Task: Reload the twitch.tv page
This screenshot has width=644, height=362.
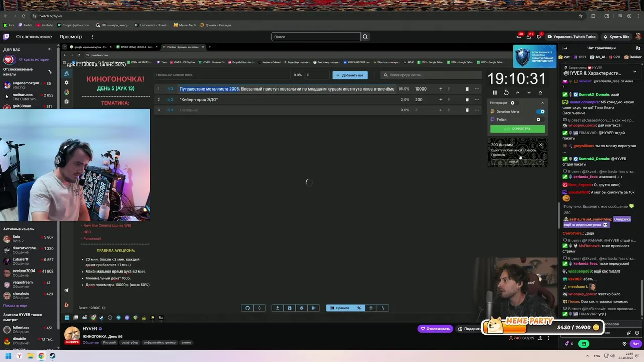Action: (x=23, y=16)
